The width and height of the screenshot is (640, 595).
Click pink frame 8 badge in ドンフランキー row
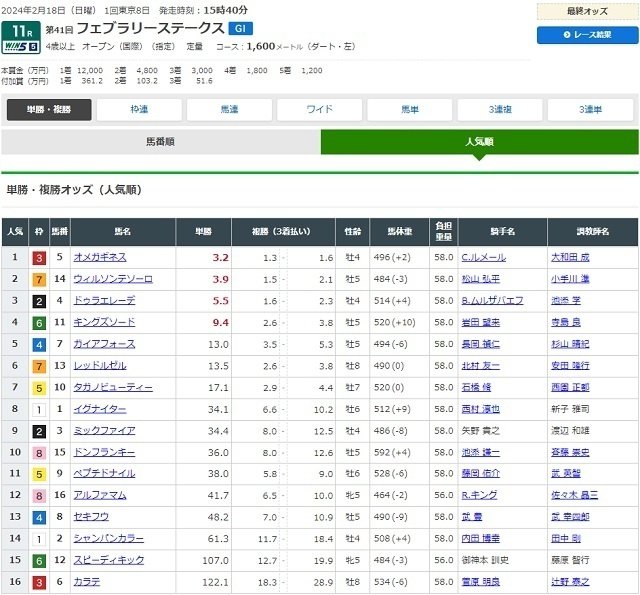click(39, 453)
